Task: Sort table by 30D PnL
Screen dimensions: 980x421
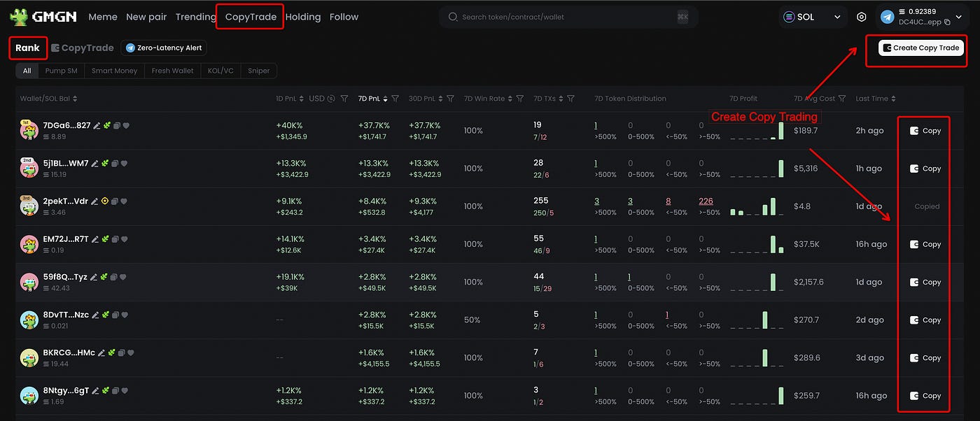Action: pos(441,99)
